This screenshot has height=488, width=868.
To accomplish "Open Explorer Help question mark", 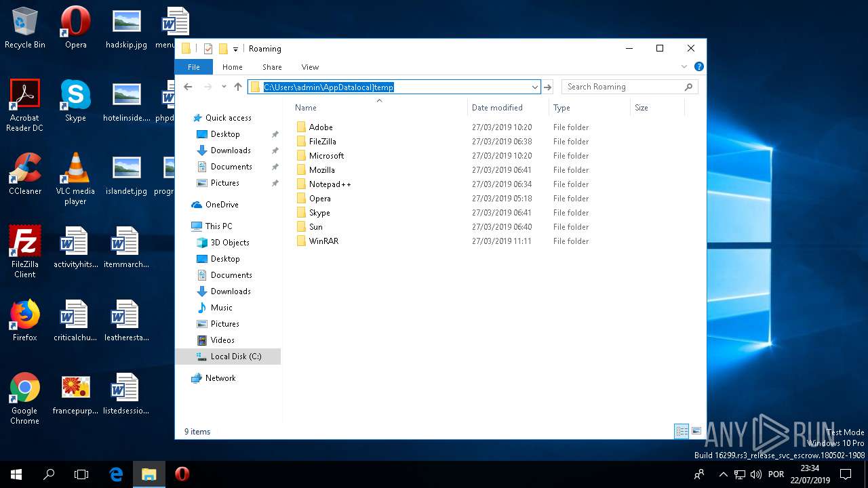I will click(698, 66).
